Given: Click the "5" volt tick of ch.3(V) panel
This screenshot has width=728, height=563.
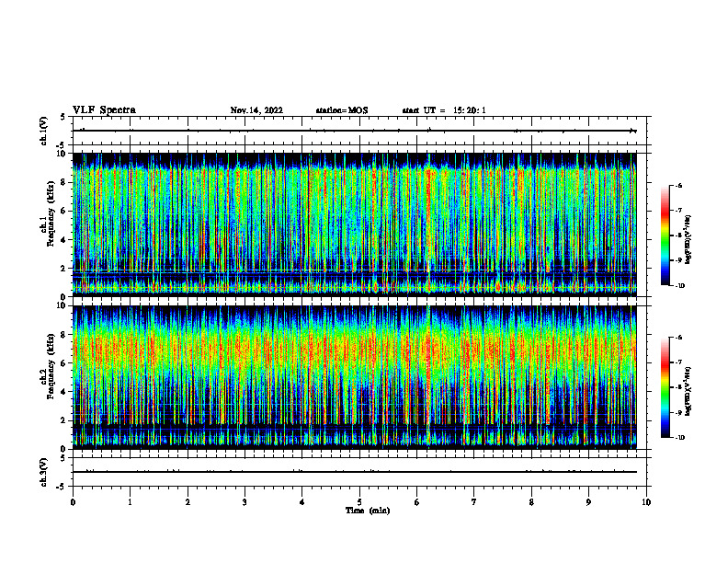Looking at the screenshot, I should [63, 458].
